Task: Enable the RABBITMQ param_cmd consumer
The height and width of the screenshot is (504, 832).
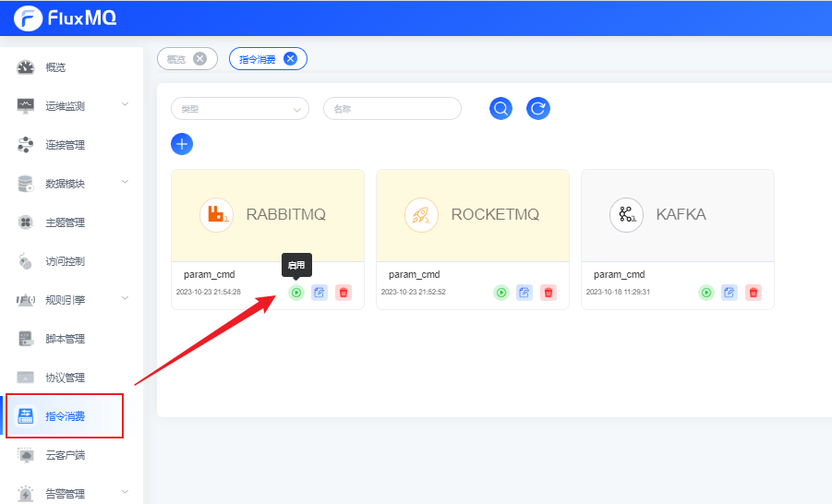Action: point(296,293)
